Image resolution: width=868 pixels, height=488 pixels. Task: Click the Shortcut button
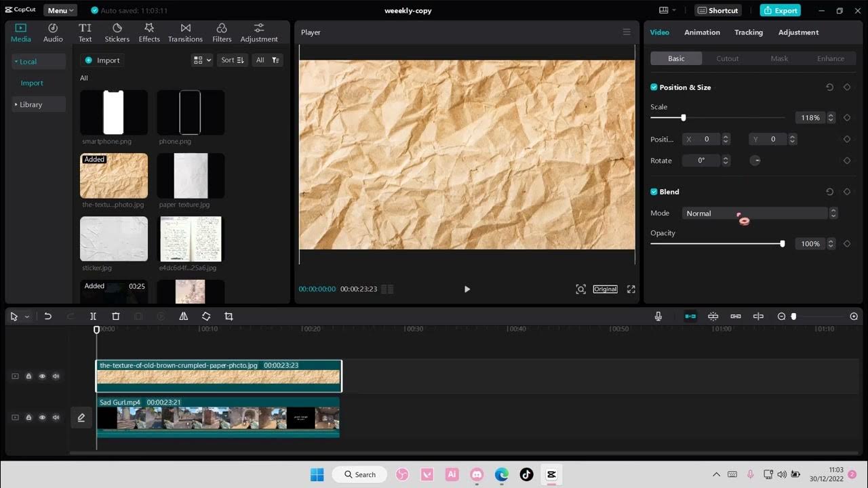click(718, 10)
